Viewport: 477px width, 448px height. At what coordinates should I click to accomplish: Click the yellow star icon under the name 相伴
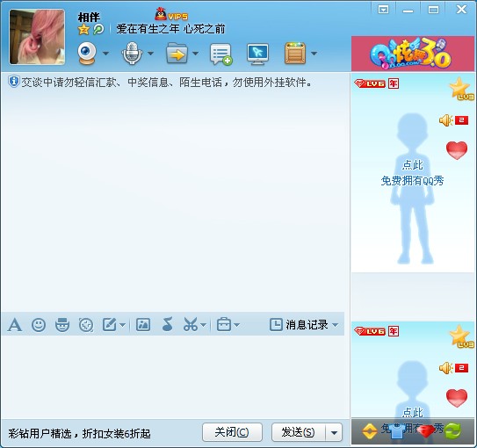83,30
